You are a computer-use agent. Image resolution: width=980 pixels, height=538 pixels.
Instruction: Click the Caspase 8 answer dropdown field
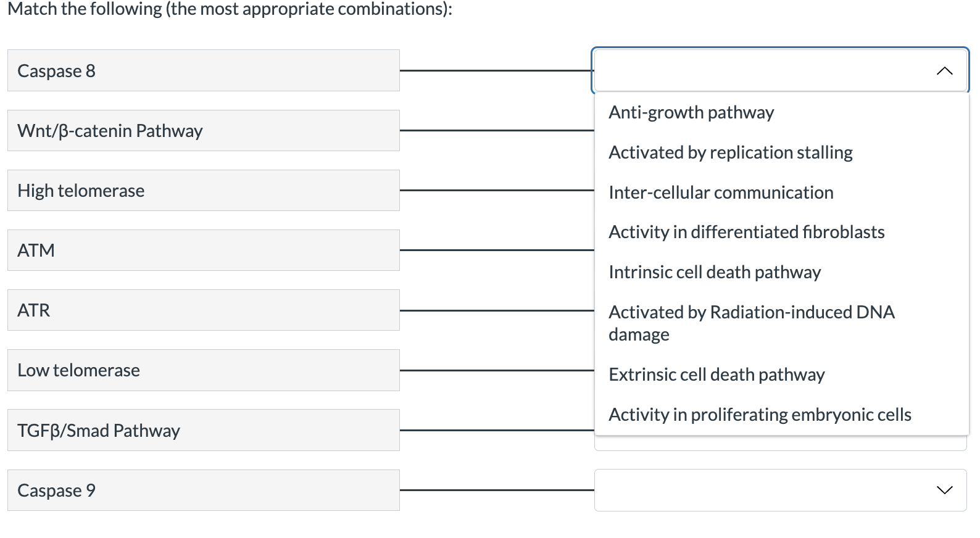[780, 70]
